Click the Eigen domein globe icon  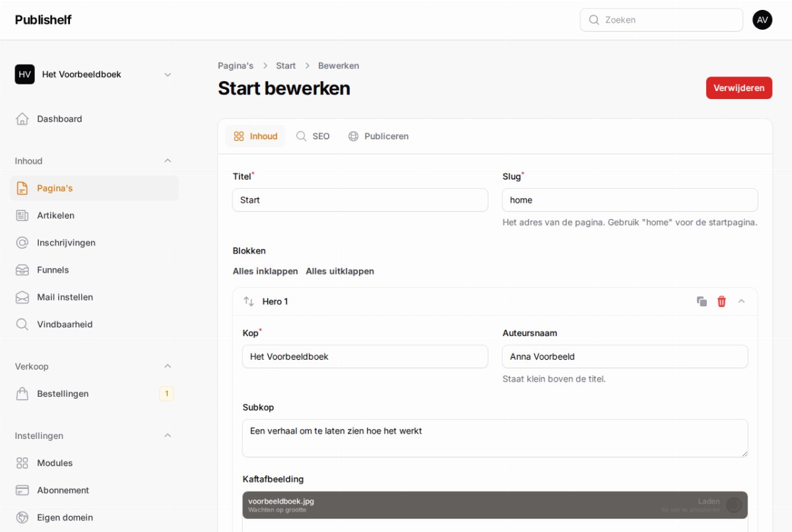[22, 517]
